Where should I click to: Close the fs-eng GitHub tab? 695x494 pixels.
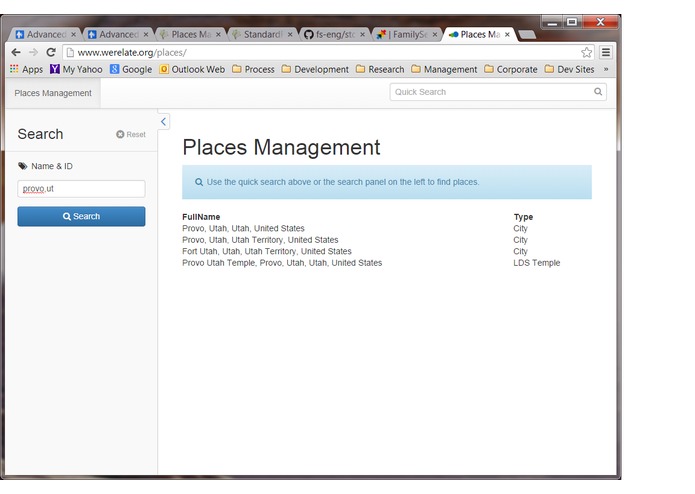[x=362, y=34]
